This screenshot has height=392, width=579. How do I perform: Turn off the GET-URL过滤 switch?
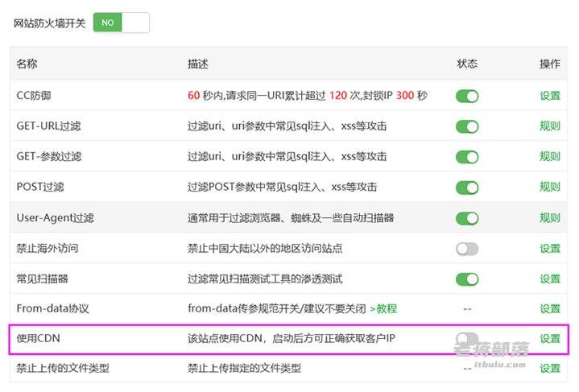[467, 126]
